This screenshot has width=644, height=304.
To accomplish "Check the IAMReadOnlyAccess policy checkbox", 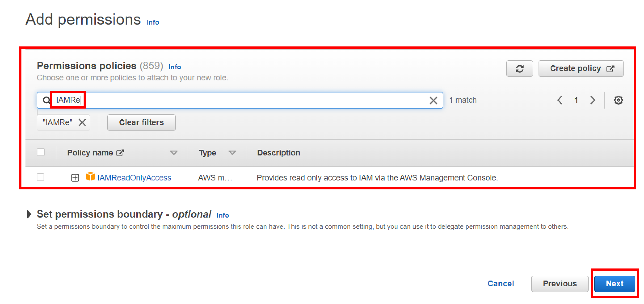I will [x=40, y=177].
